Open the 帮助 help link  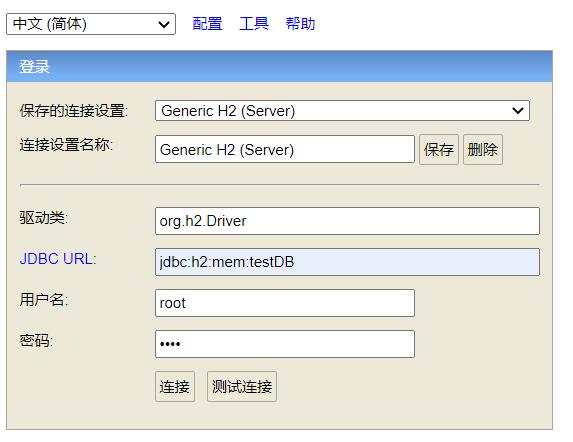click(300, 24)
